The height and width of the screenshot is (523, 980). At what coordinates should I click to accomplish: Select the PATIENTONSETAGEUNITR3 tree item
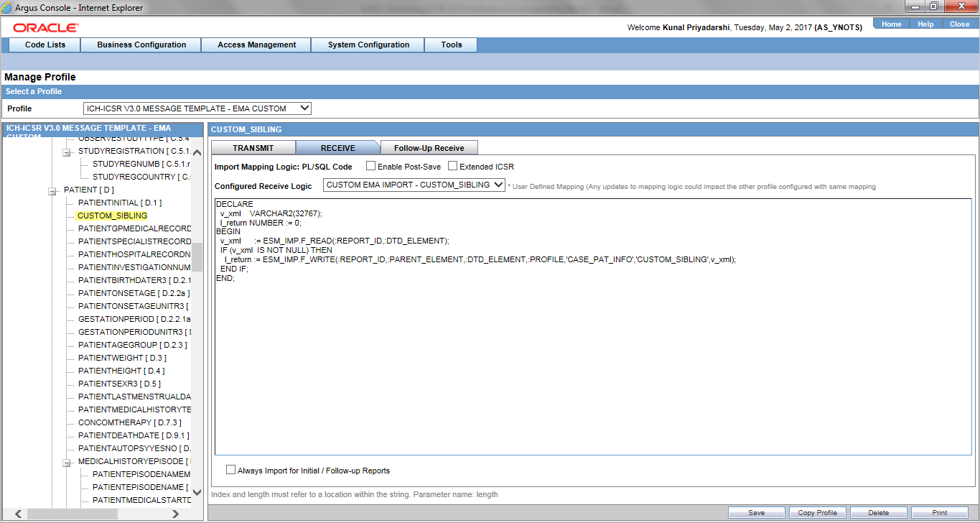click(134, 306)
